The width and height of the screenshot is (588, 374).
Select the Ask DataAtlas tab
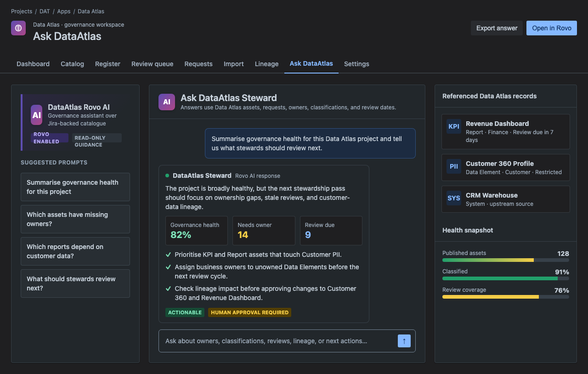pyautogui.click(x=311, y=64)
